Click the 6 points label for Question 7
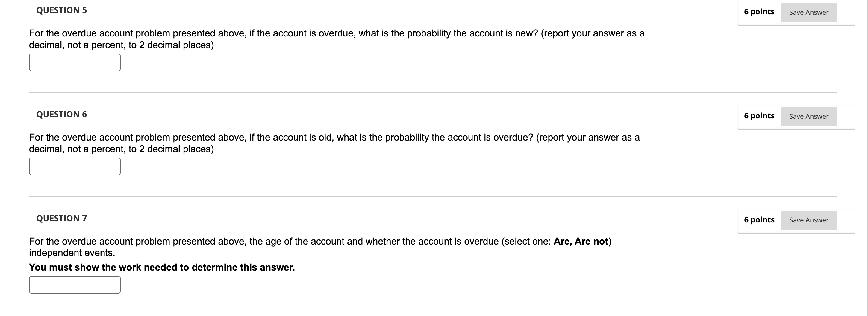 (759, 220)
